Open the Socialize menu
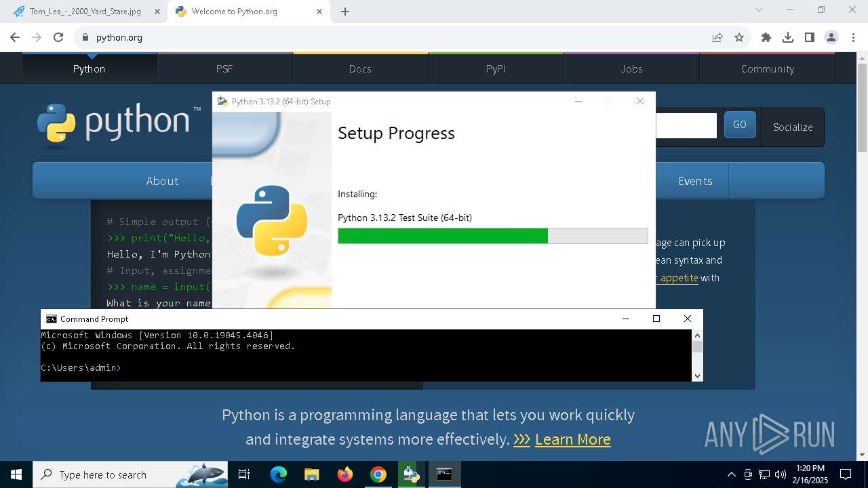The width and height of the screenshot is (868, 488). point(793,127)
